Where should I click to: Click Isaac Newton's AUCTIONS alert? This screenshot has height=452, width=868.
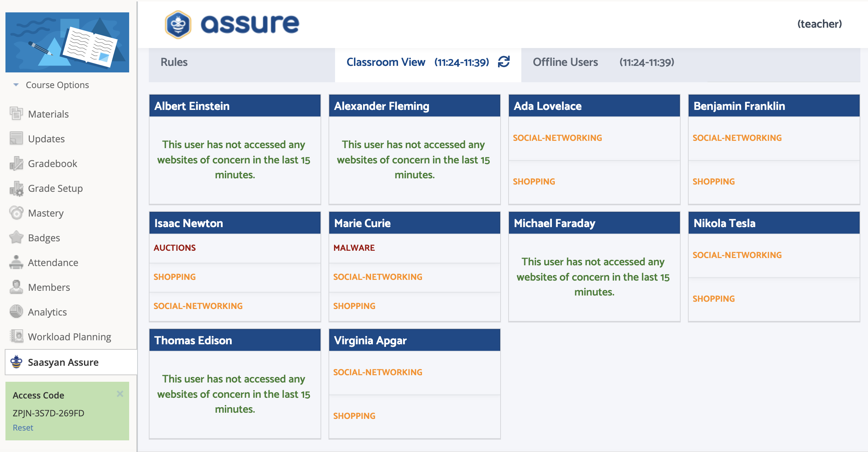(175, 247)
